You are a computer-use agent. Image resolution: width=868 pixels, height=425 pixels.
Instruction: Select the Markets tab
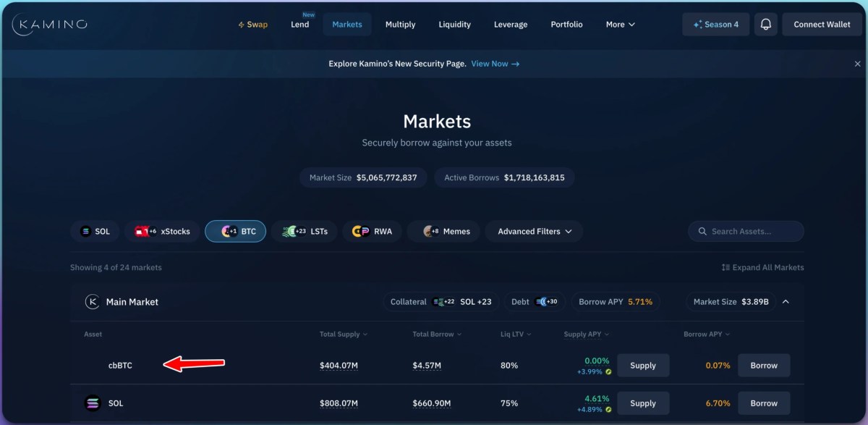(347, 25)
